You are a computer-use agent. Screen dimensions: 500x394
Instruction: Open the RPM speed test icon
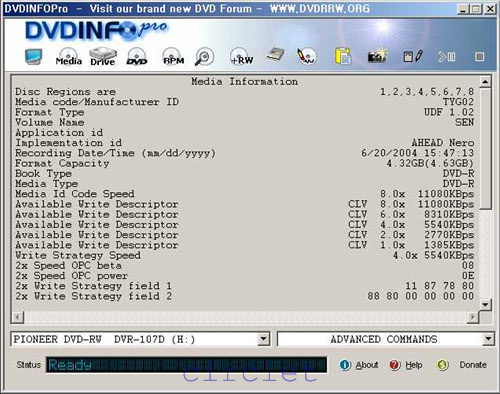[x=173, y=56]
